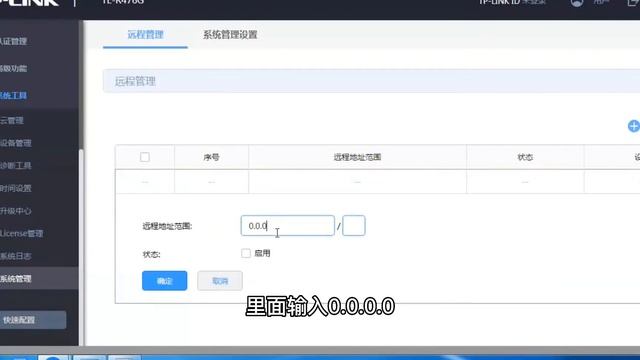Click the sidebar vertical scrollbar

coord(81,247)
